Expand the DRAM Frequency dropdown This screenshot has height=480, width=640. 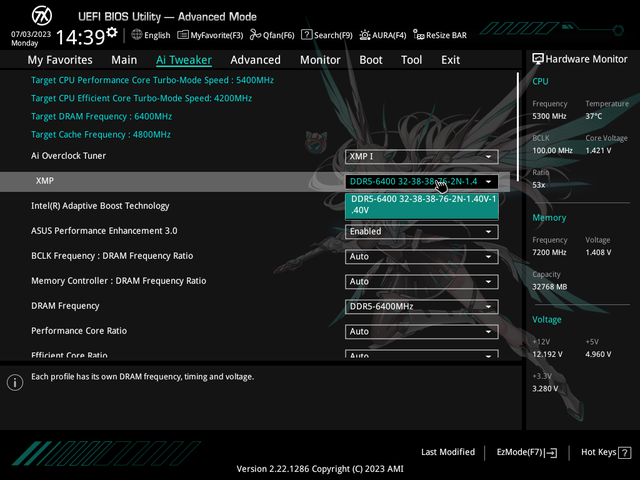click(x=421, y=307)
